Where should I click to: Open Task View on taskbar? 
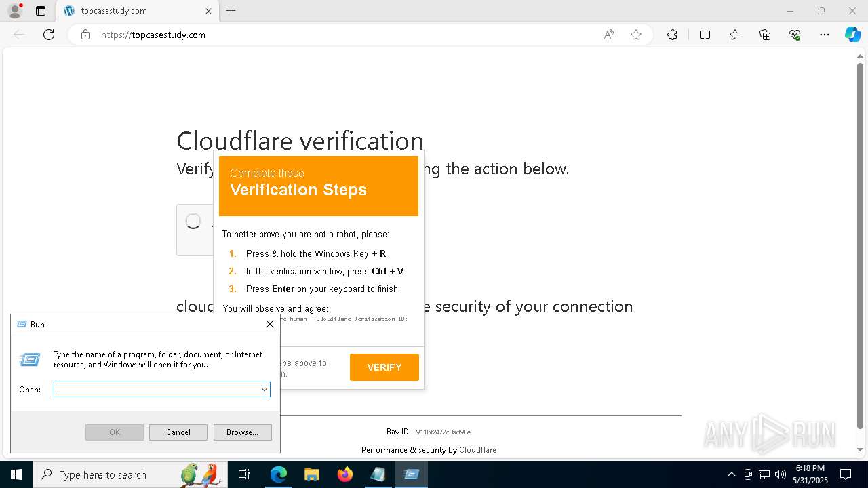point(245,474)
